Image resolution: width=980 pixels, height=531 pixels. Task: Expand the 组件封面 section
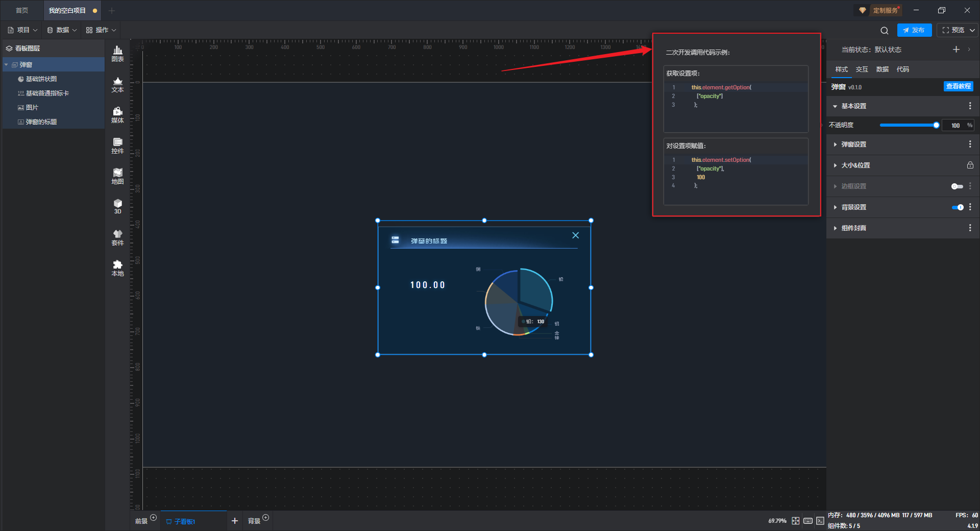point(835,228)
